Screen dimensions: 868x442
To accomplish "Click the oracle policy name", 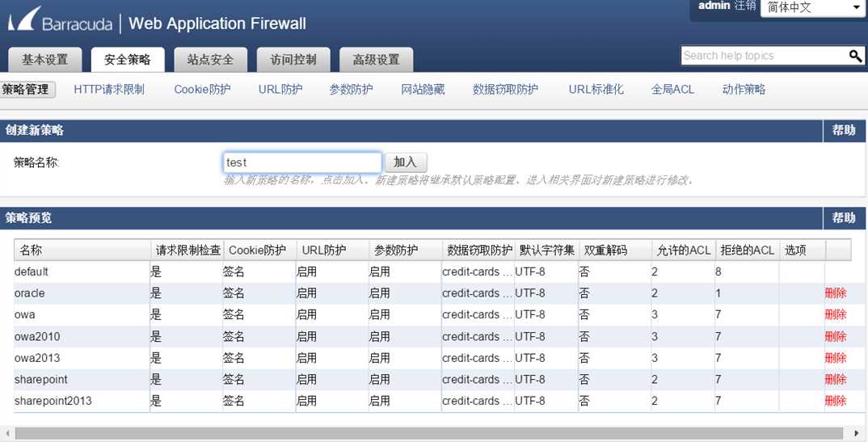I will pos(29,293).
